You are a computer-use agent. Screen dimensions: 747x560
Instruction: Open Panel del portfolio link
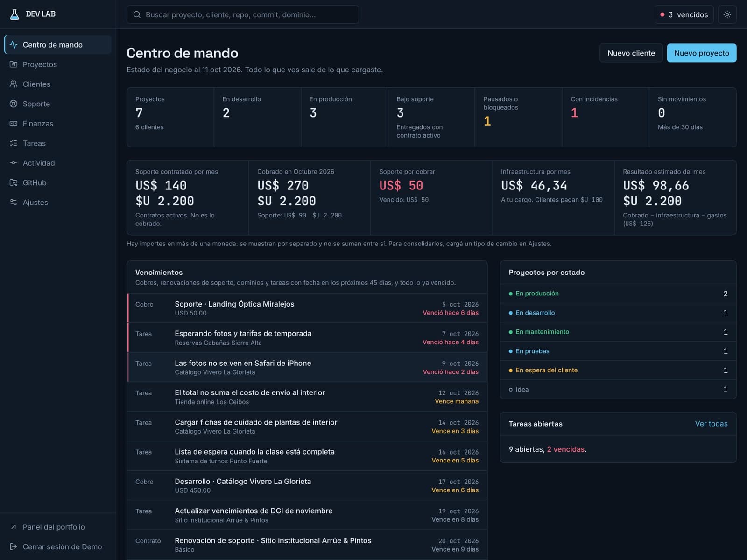pyautogui.click(x=58, y=527)
